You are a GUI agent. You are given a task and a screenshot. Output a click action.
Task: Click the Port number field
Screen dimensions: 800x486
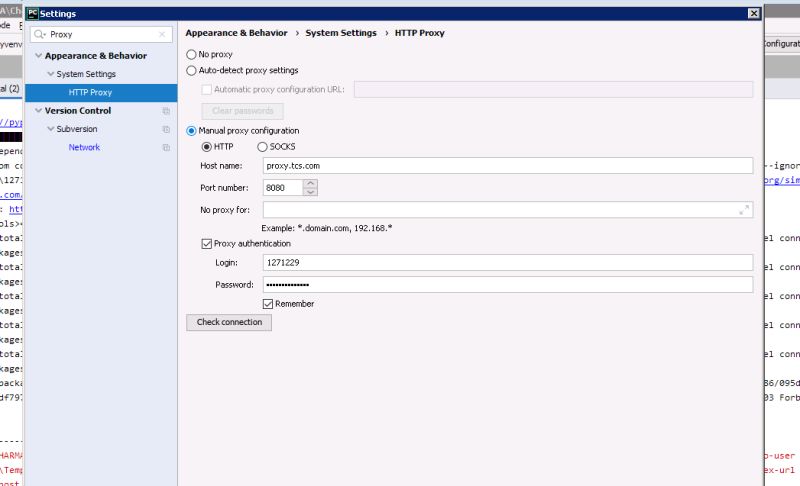tap(283, 188)
